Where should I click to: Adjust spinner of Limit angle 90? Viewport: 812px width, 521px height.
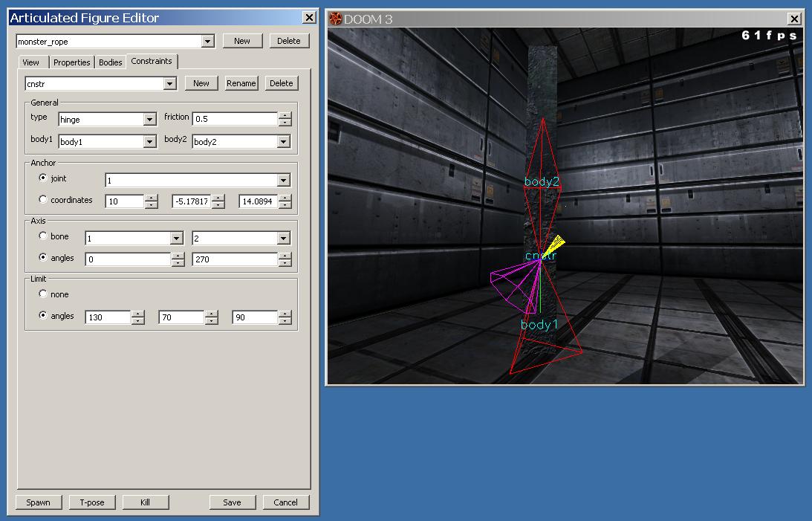click(285, 317)
